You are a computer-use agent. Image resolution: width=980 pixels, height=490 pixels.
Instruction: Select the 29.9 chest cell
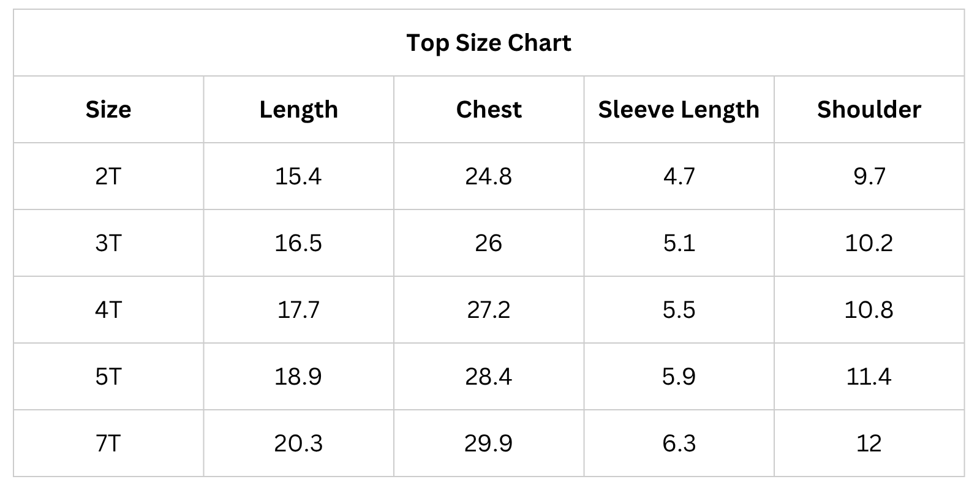[489, 443]
